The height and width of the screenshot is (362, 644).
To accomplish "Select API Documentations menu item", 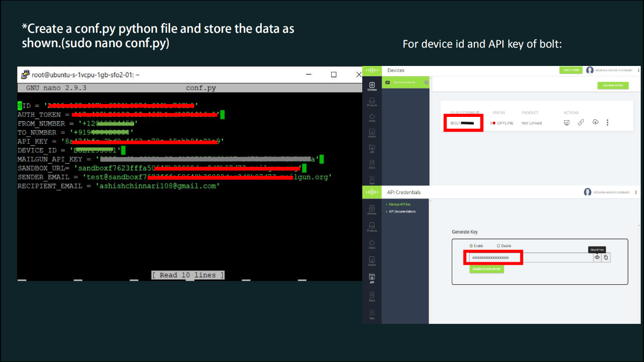I will click(401, 211).
